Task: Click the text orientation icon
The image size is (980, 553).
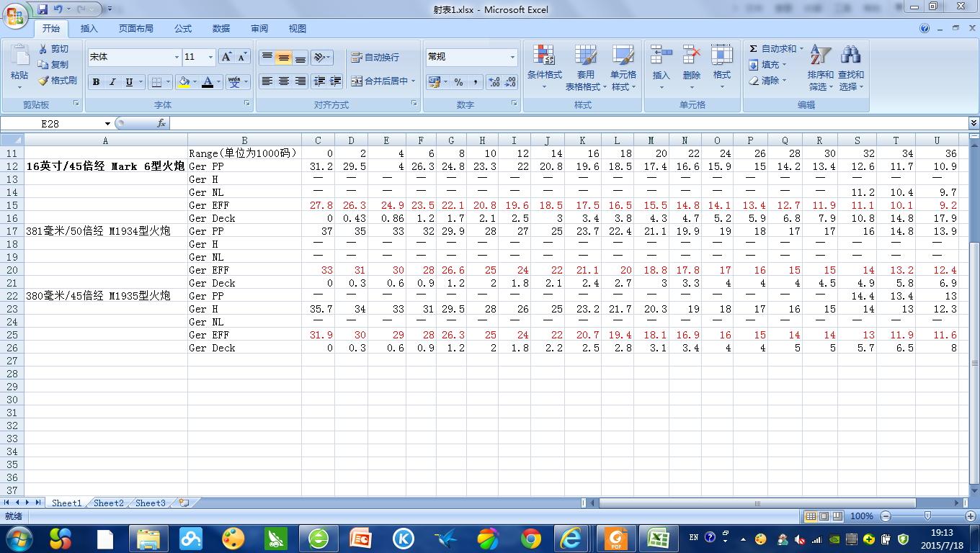Action: click(320, 57)
